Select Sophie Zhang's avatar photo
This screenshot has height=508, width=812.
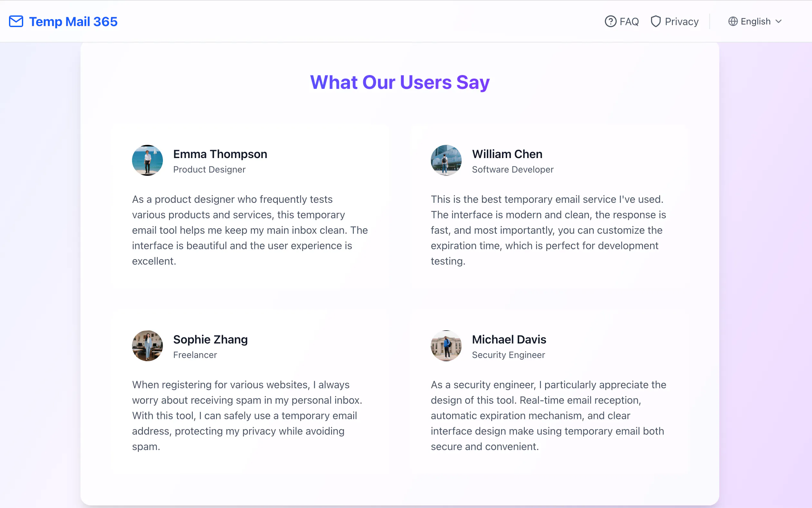point(147,346)
